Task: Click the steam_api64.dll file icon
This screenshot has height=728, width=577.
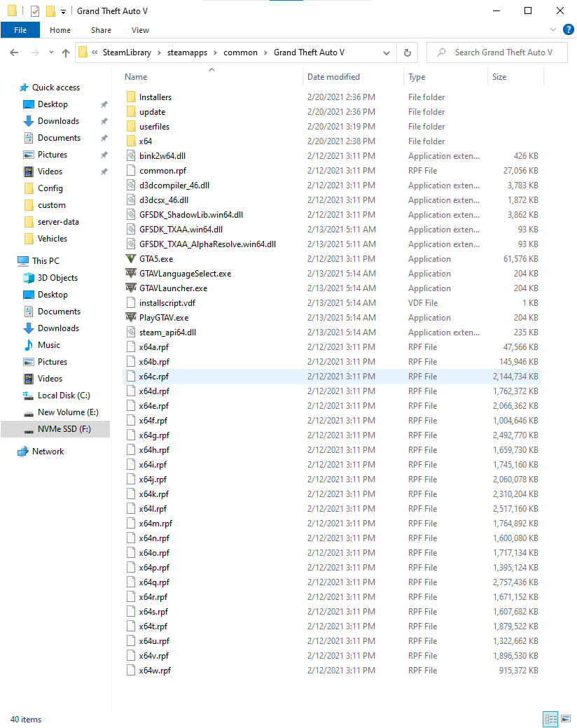Action: click(131, 332)
